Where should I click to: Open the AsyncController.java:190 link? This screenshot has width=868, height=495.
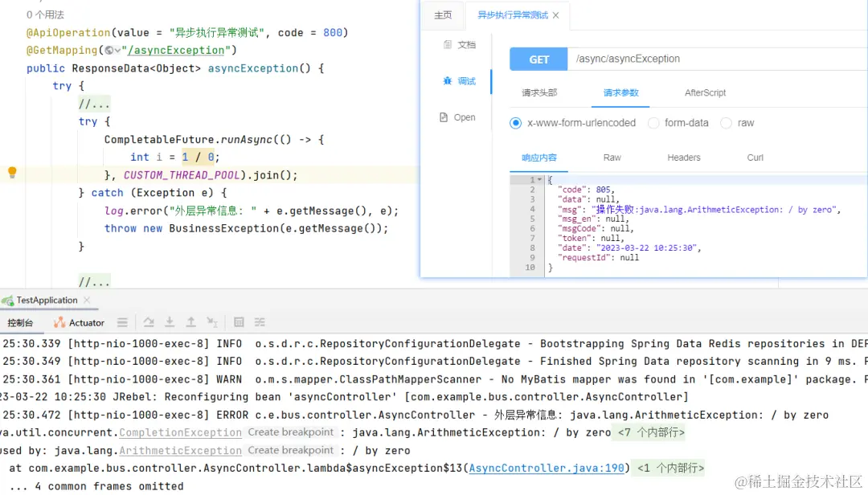click(547, 468)
